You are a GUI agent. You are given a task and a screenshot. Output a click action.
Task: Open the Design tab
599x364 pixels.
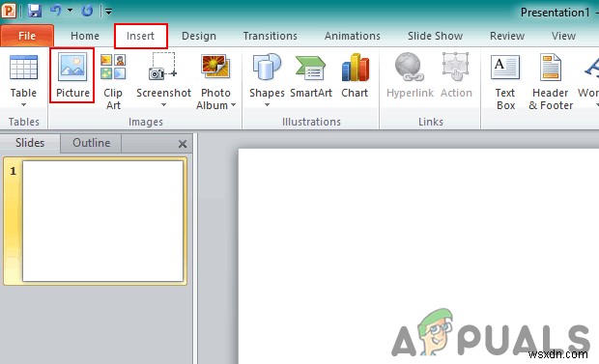(x=199, y=36)
